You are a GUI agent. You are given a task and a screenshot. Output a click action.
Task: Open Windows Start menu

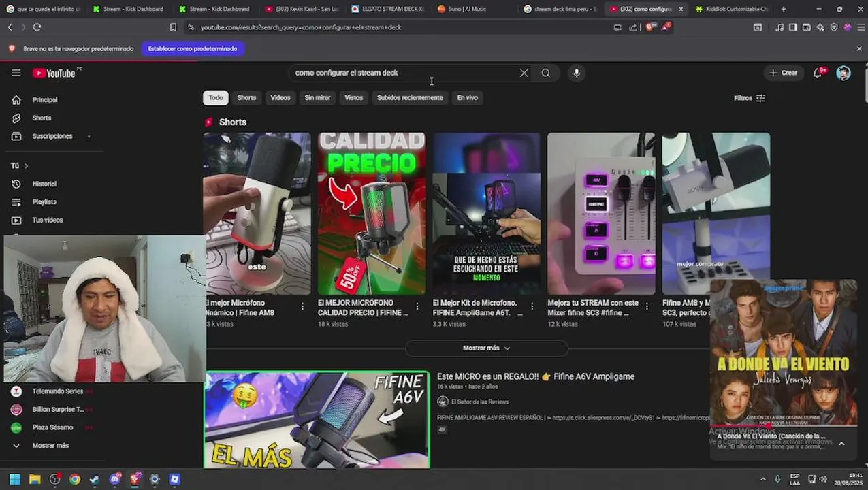coord(14,479)
